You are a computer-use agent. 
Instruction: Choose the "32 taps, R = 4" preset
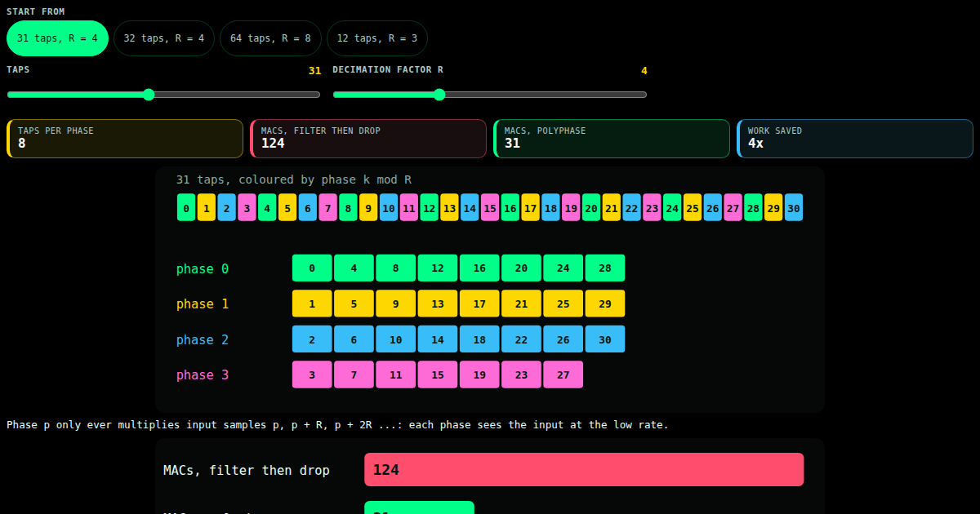(x=164, y=38)
